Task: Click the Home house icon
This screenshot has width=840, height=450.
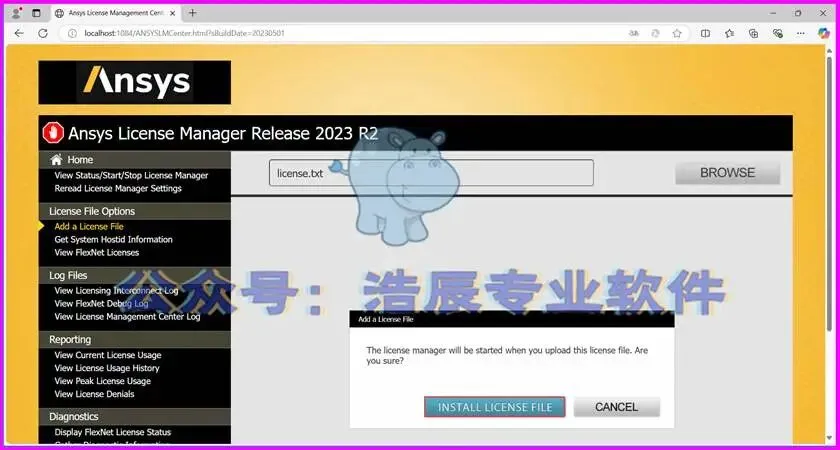Action: click(56, 160)
